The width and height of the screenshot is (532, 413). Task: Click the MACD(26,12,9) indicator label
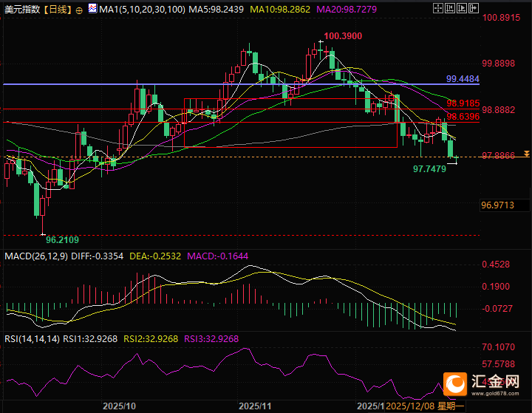pyautogui.click(x=36, y=256)
